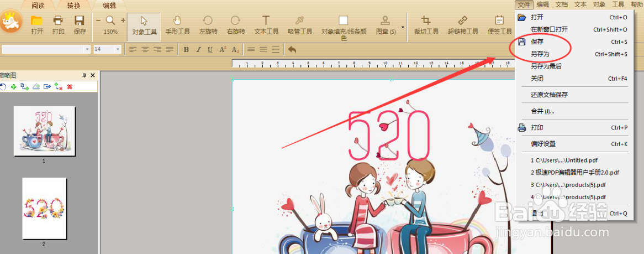Toggle underline formatting
The height and width of the screenshot is (254, 644).
[210, 49]
